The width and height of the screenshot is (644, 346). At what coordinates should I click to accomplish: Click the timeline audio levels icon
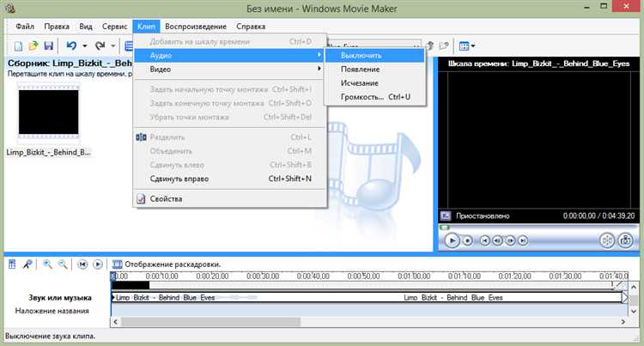tap(12, 264)
